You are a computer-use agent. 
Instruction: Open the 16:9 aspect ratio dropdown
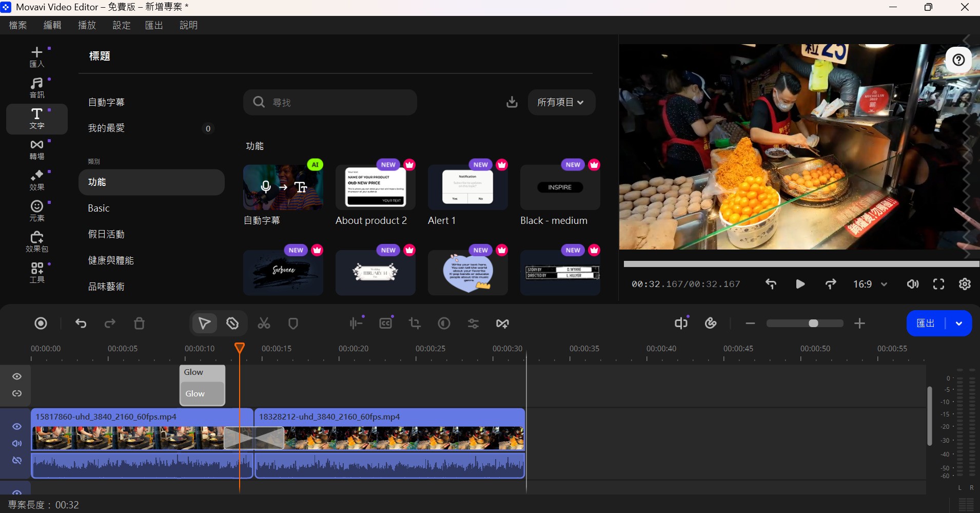[870, 284]
